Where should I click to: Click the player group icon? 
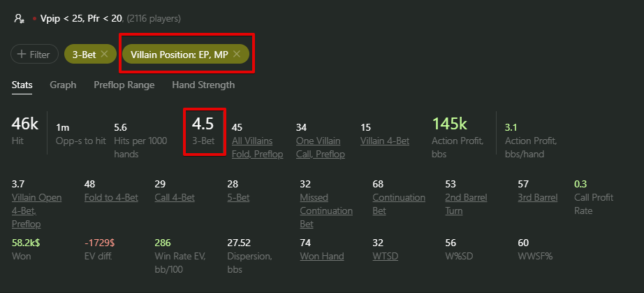[19, 18]
